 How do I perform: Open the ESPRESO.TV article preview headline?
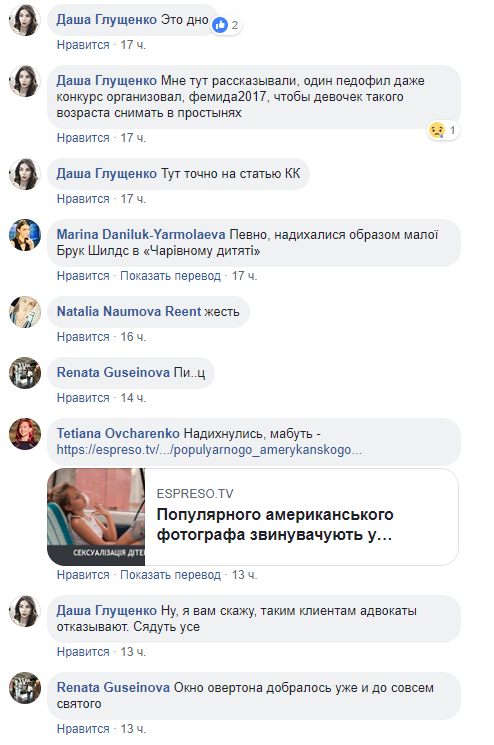275,525
